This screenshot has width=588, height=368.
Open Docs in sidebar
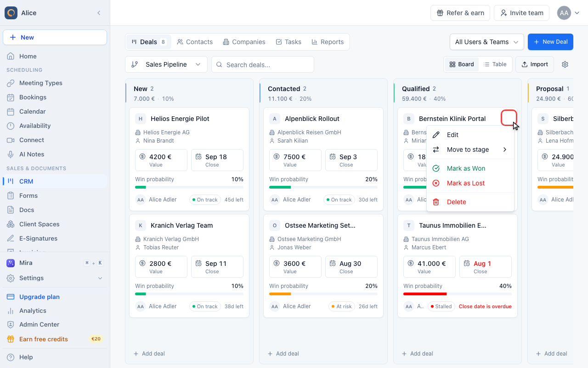[55, 210]
